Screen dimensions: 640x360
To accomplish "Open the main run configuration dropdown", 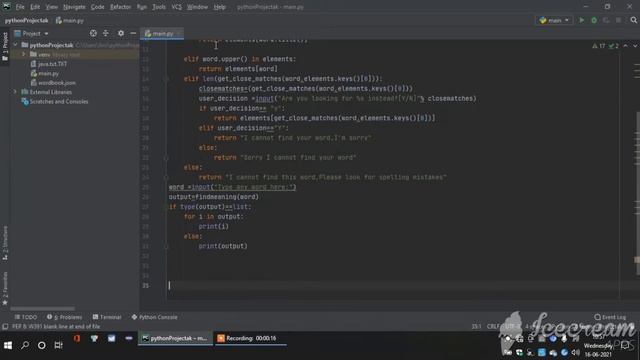I will tap(554, 20).
